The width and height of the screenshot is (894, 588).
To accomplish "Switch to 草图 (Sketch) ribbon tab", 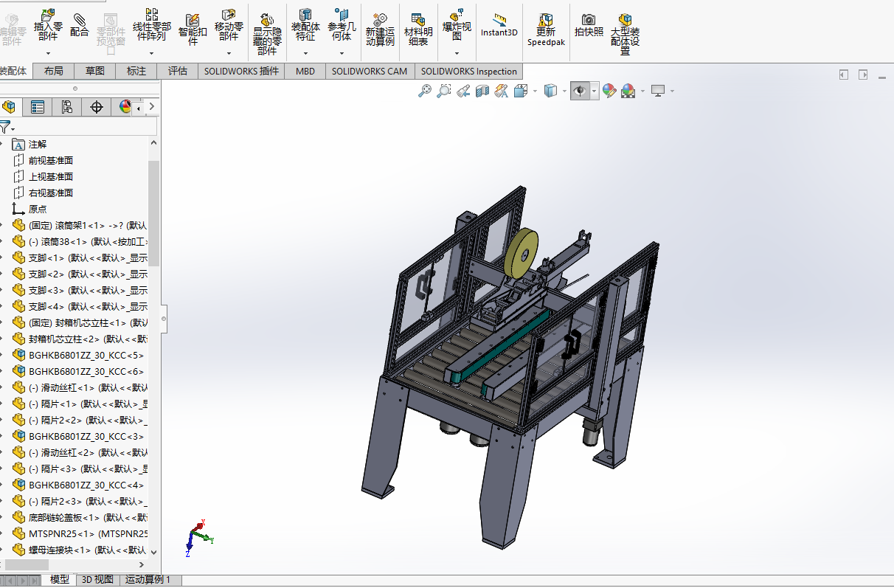I will [95, 71].
